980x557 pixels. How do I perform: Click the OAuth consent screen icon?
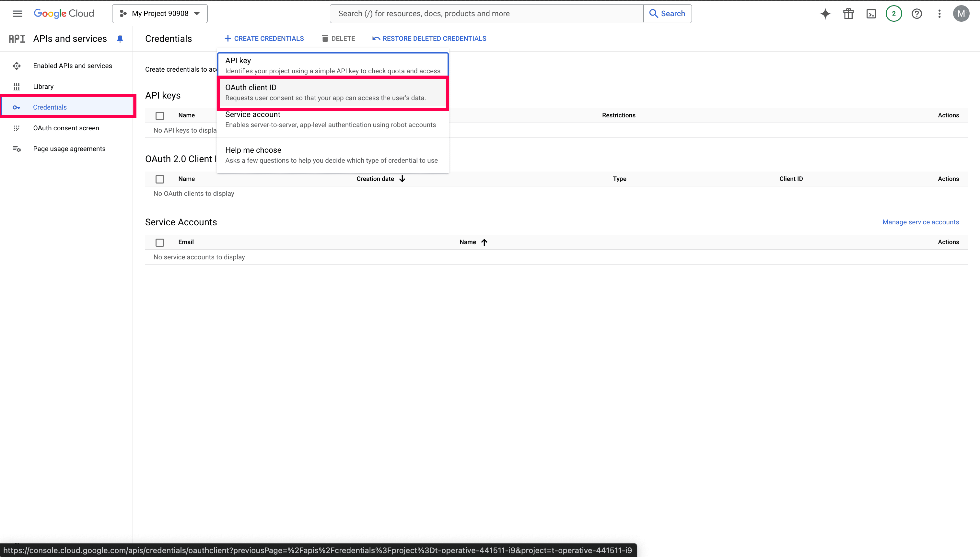click(x=17, y=128)
